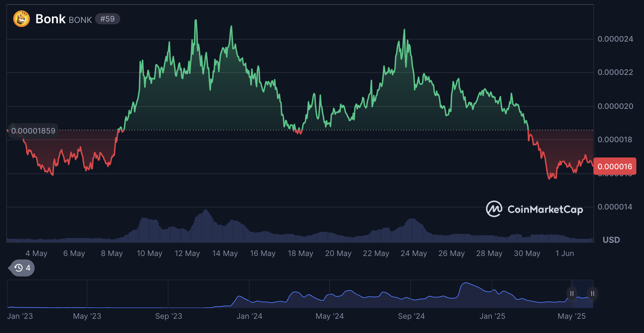Click the 0.000024 axis value
Image resolution: width=644 pixels, height=333 pixels.
click(616, 39)
